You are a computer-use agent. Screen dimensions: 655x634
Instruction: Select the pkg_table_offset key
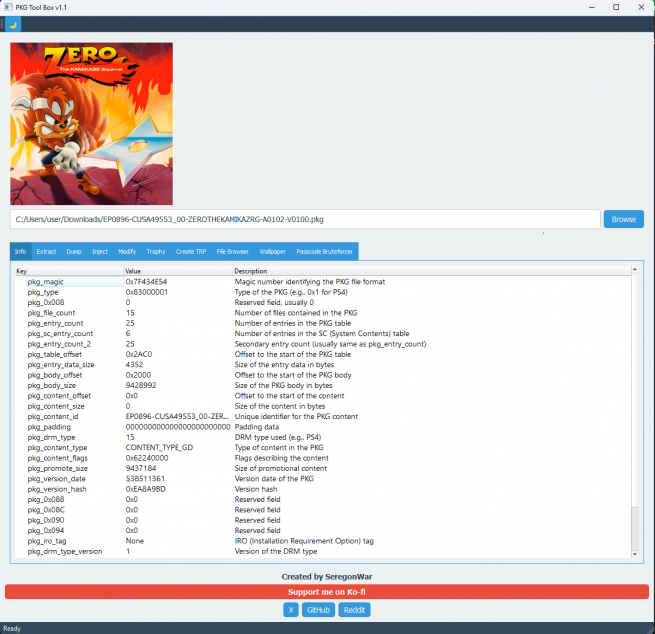pyautogui.click(x=55, y=354)
